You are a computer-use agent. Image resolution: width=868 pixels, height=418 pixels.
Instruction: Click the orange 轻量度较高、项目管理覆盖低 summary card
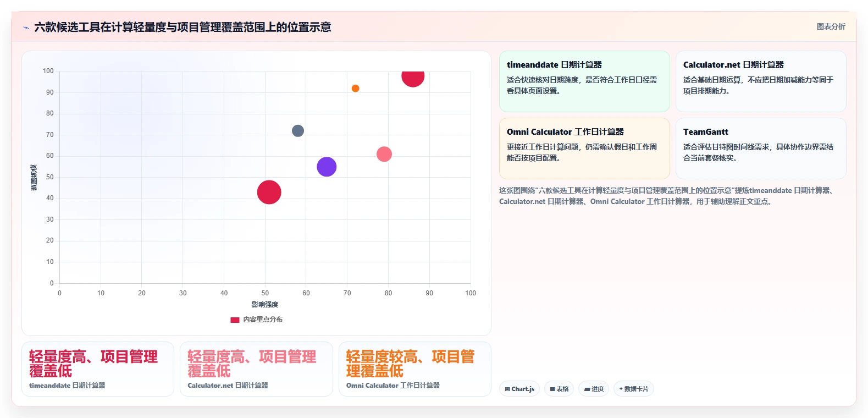(x=414, y=369)
